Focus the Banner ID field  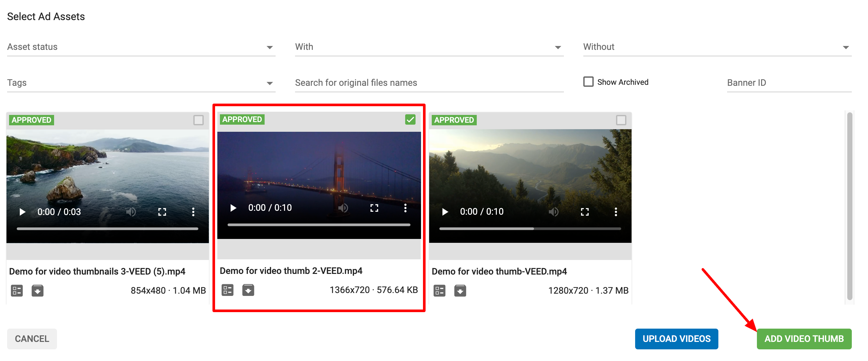pyautogui.click(x=789, y=83)
